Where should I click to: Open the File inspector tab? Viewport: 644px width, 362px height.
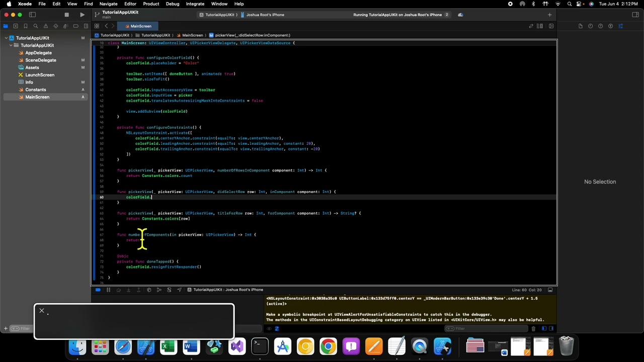pos(580,26)
